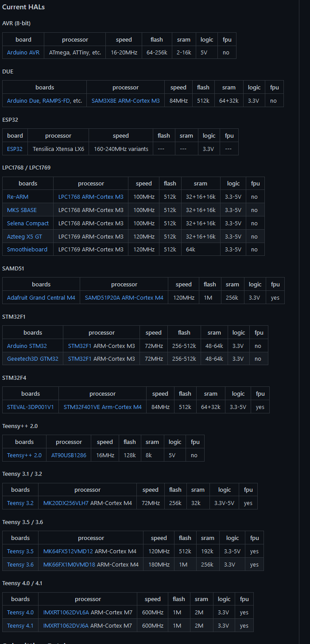310x644 pixels.
Task: Click the '180MHz' speed cell
Action: [x=159, y=564]
